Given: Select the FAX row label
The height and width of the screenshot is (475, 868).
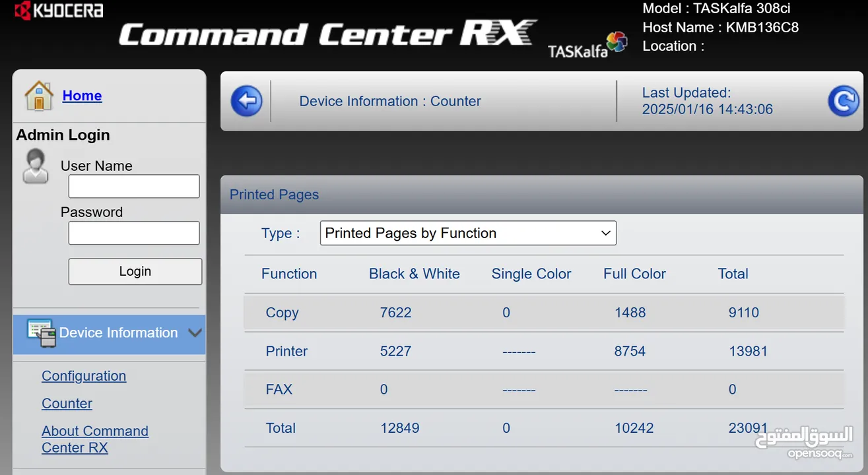Looking at the screenshot, I should (x=279, y=389).
